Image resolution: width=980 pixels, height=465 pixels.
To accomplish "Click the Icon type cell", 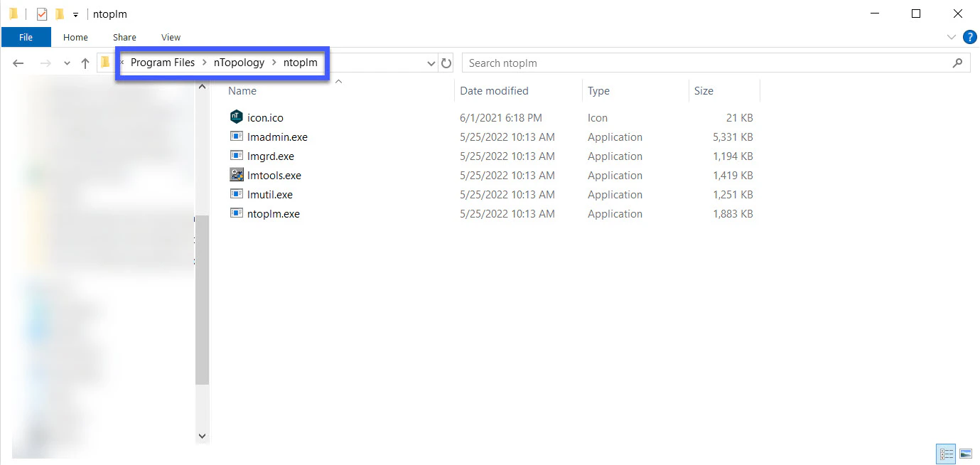I will [x=598, y=118].
